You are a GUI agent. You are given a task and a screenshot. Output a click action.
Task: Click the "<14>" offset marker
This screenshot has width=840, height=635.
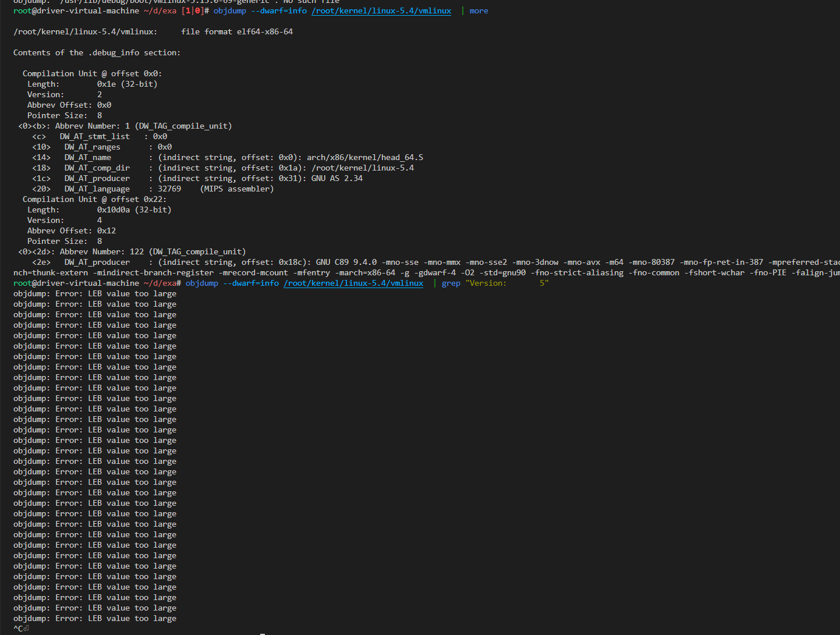41,157
